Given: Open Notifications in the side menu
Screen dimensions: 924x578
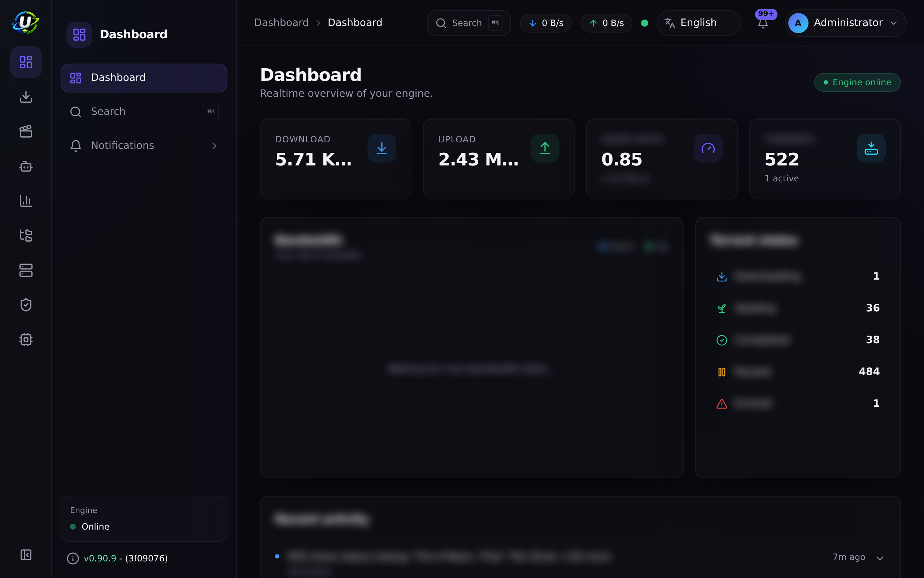Looking at the screenshot, I should [x=144, y=146].
